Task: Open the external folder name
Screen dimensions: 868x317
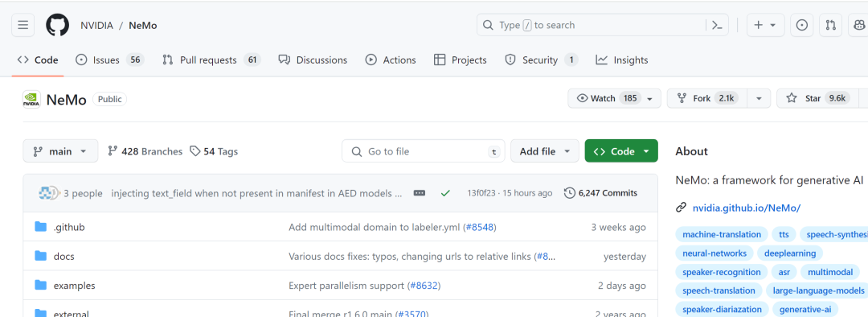Action: [x=71, y=313]
